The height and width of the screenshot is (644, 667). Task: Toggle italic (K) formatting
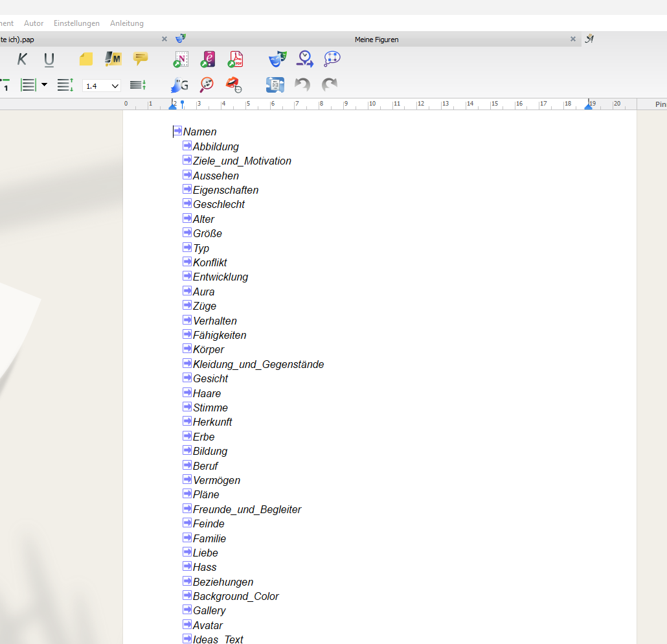[x=22, y=60]
